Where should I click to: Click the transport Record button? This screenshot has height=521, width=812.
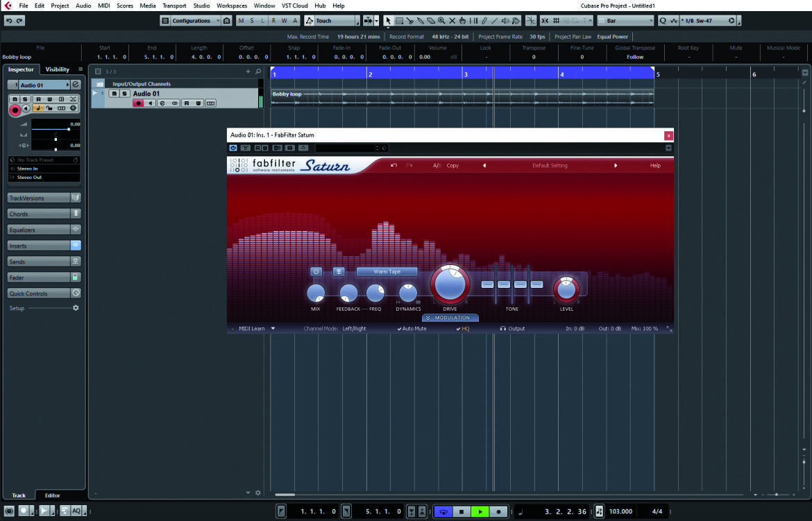tap(498, 512)
